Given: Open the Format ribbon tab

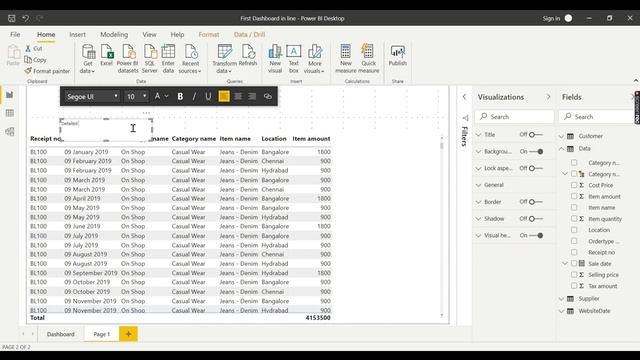Looking at the screenshot, I should [209, 35].
